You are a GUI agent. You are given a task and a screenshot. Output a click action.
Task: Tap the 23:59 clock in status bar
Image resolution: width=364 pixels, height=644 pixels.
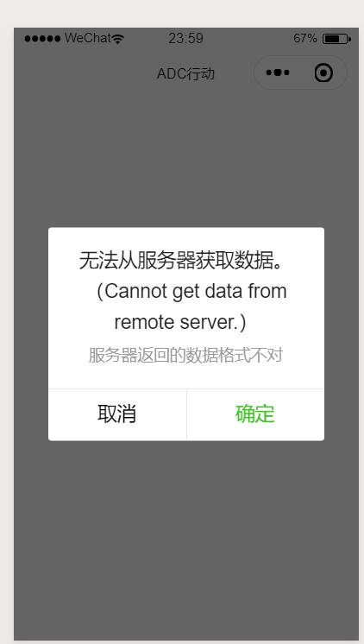click(185, 39)
